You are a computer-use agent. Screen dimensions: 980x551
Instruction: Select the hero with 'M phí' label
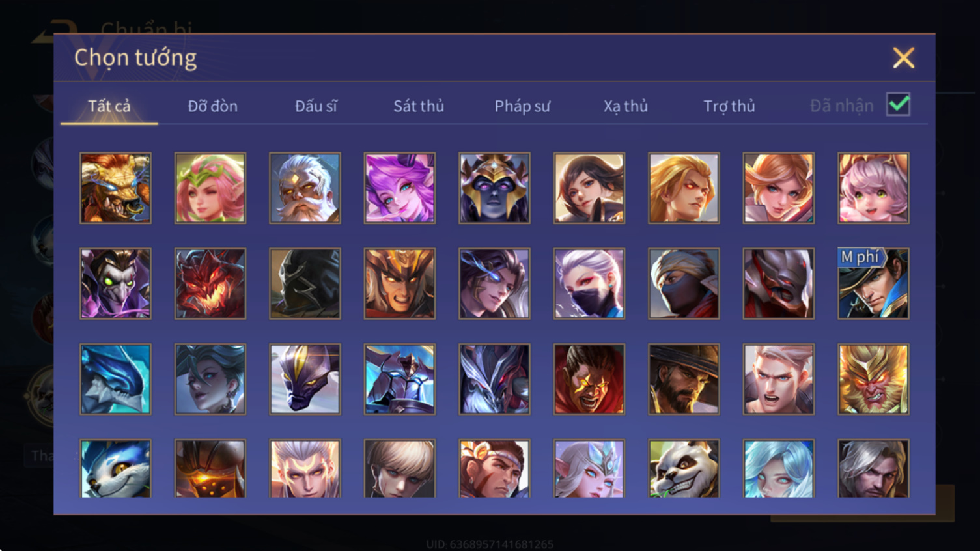coord(873,283)
